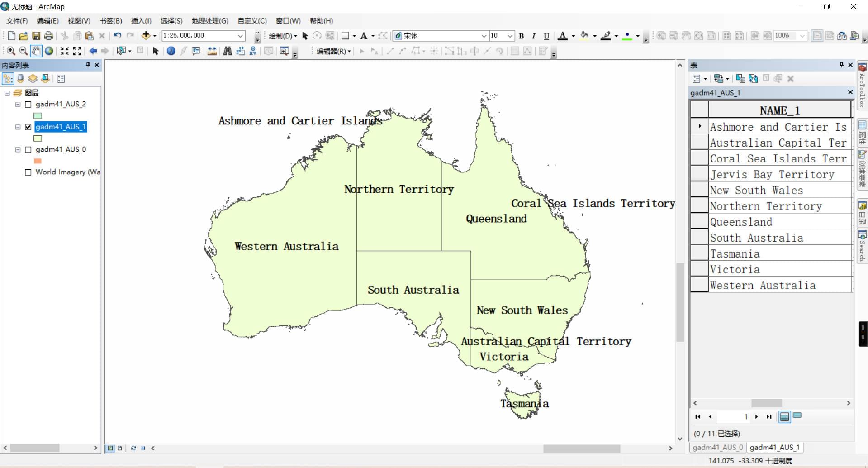
Task: Click the Print icon
Action: coord(48,36)
